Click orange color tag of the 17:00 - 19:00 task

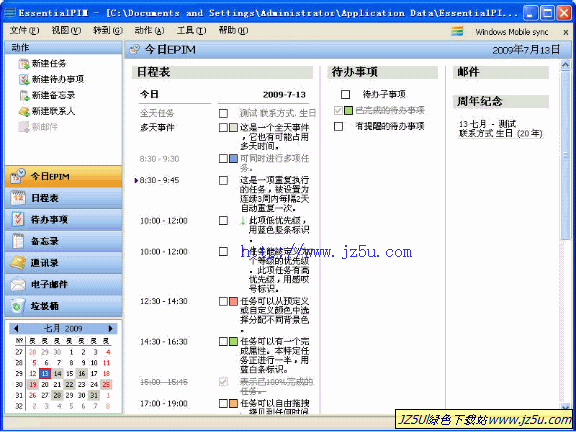[233, 403]
